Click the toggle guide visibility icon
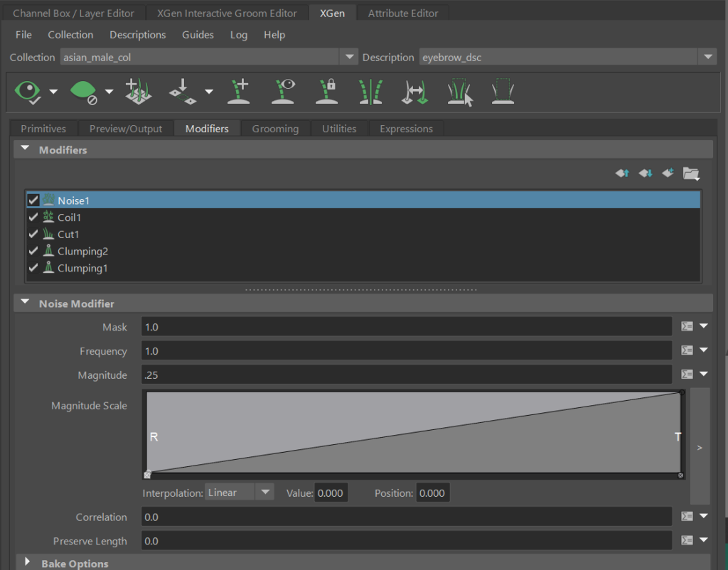The image size is (728, 570). pyautogui.click(x=283, y=92)
